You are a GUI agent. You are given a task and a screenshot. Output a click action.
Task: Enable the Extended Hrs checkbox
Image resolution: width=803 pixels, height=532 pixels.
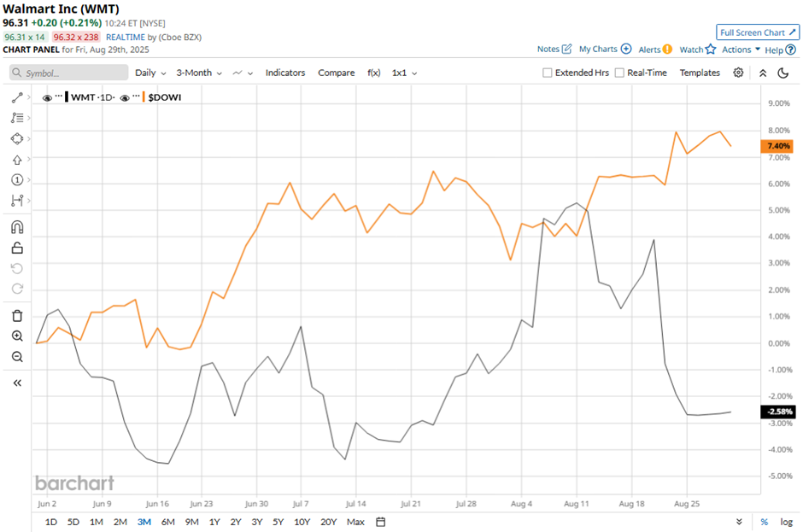(547, 73)
